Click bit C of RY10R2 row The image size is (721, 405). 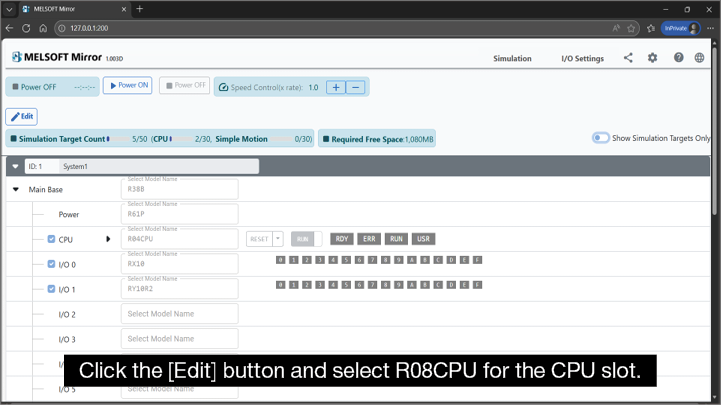point(438,285)
